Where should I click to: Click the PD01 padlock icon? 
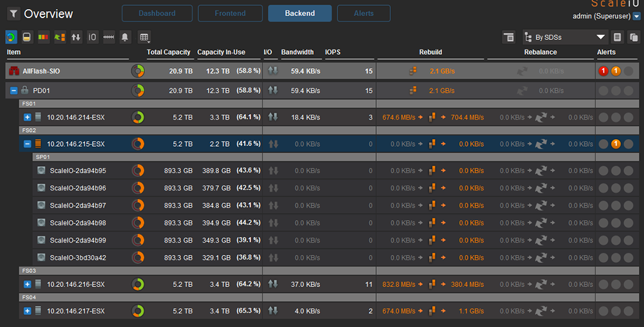pos(24,90)
